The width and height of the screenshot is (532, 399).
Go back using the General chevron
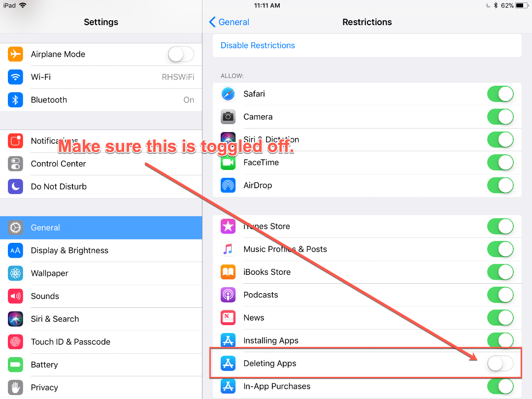click(x=229, y=22)
